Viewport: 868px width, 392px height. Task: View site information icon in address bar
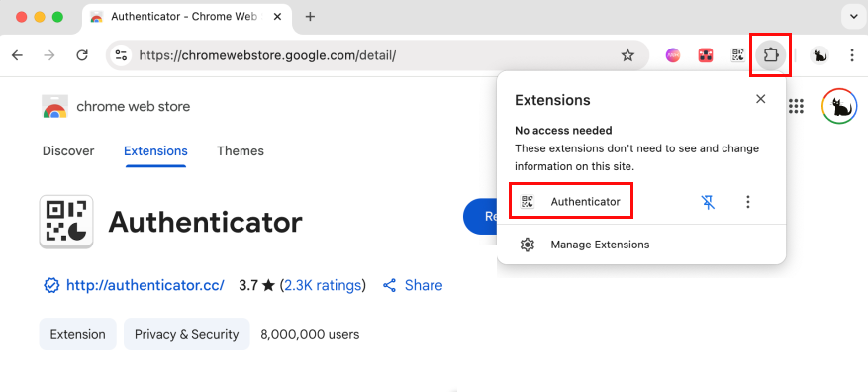(x=121, y=55)
